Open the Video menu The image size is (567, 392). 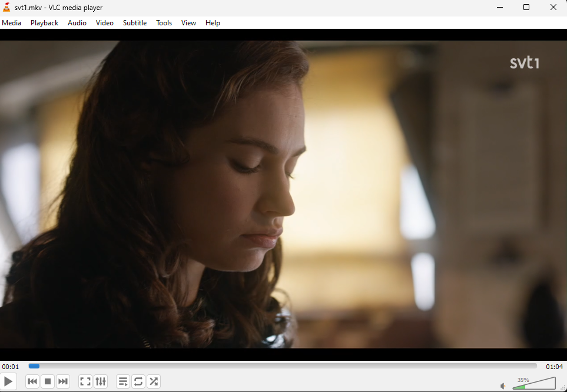tap(104, 23)
